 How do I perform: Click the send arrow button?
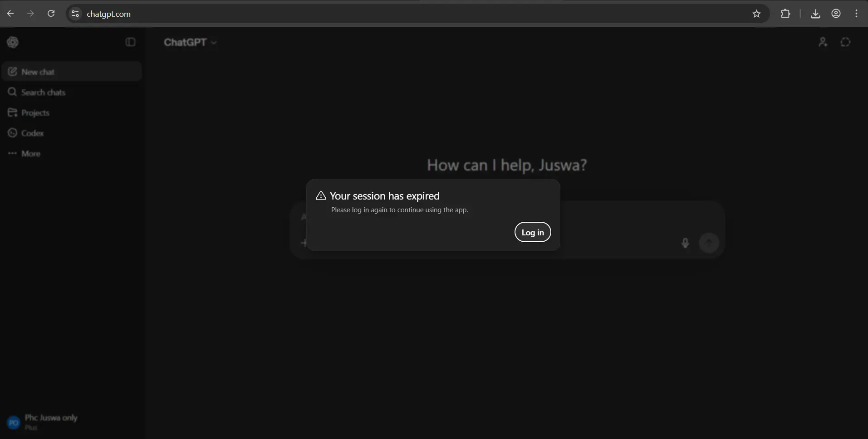(709, 243)
